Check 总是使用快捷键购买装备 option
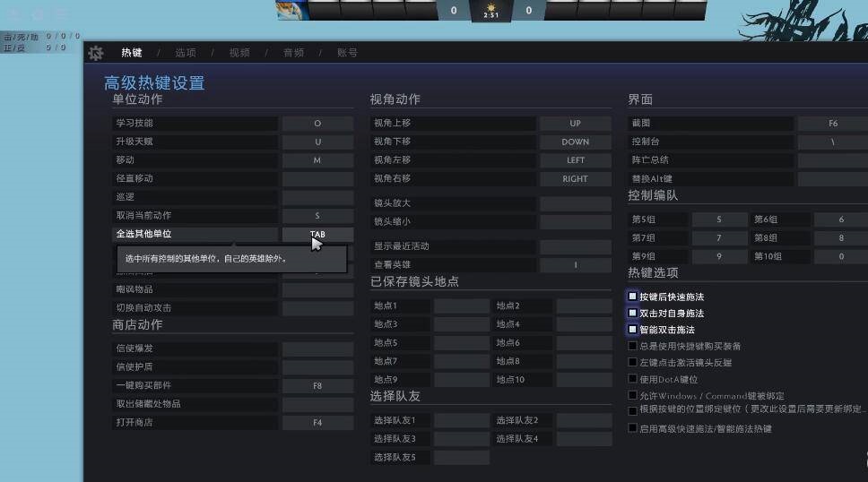Viewport: 868px width, 482px height. [632, 346]
